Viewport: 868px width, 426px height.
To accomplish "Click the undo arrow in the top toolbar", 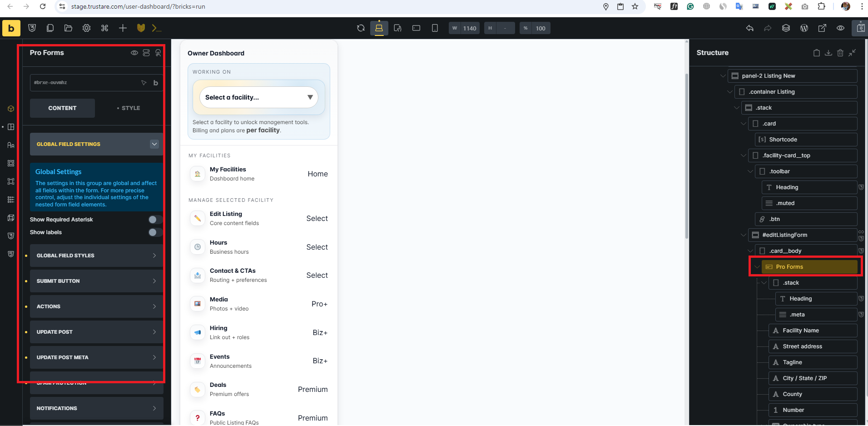I will (749, 28).
